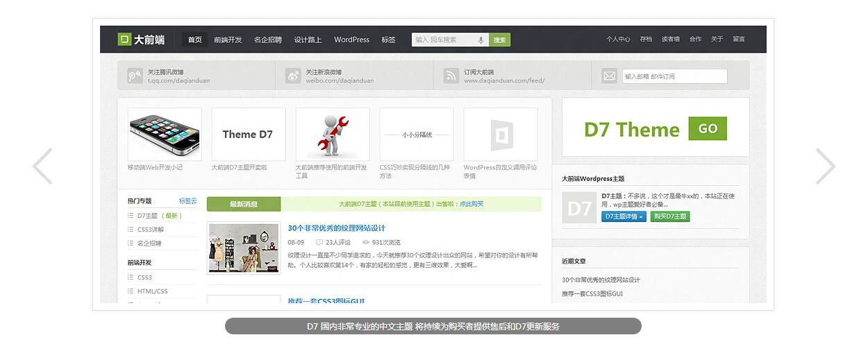Click the 输入邮箱 邮件订阅 input field
The height and width of the screenshot is (351, 868).
tap(674, 76)
